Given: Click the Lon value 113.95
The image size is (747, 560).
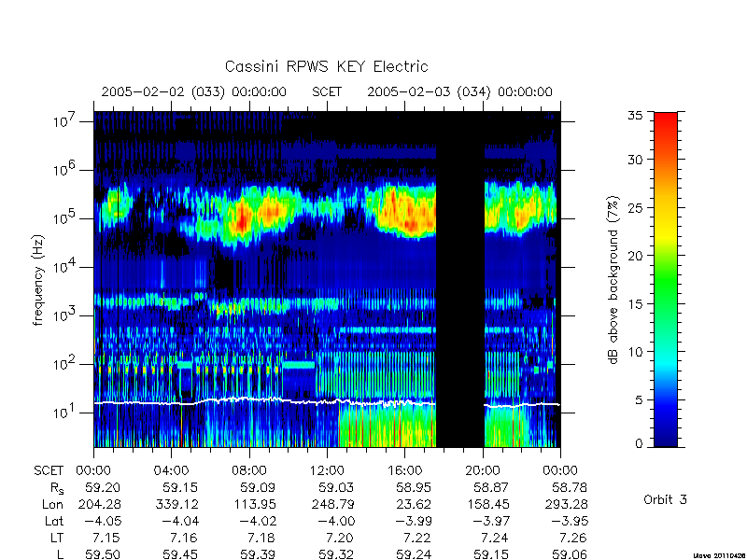Looking at the screenshot, I should tap(255, 504).
